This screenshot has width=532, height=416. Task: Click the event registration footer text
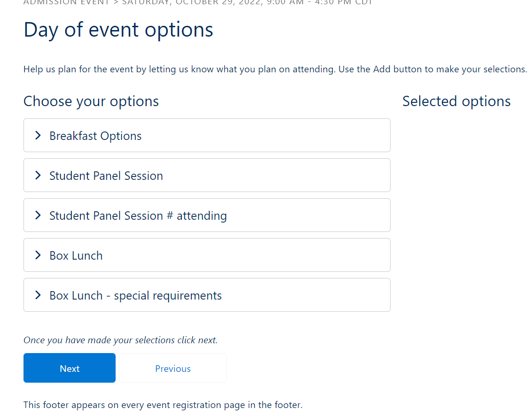click(x=163, y=405)
